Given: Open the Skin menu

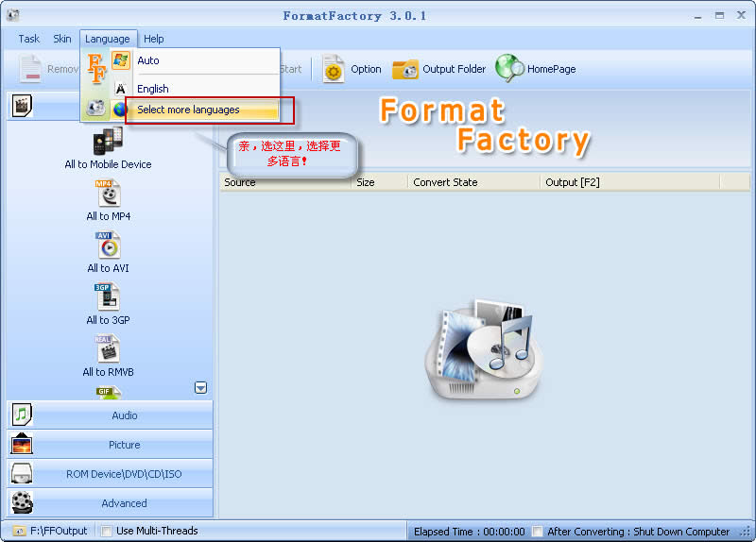Looking at the screenshot, I should pos(62,39).
